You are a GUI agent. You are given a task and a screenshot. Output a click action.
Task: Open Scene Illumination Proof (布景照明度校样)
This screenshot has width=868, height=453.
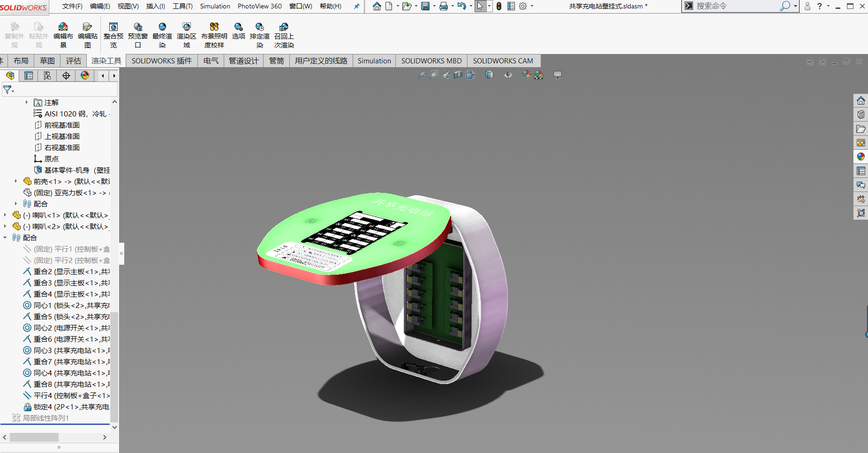[214, 35]
